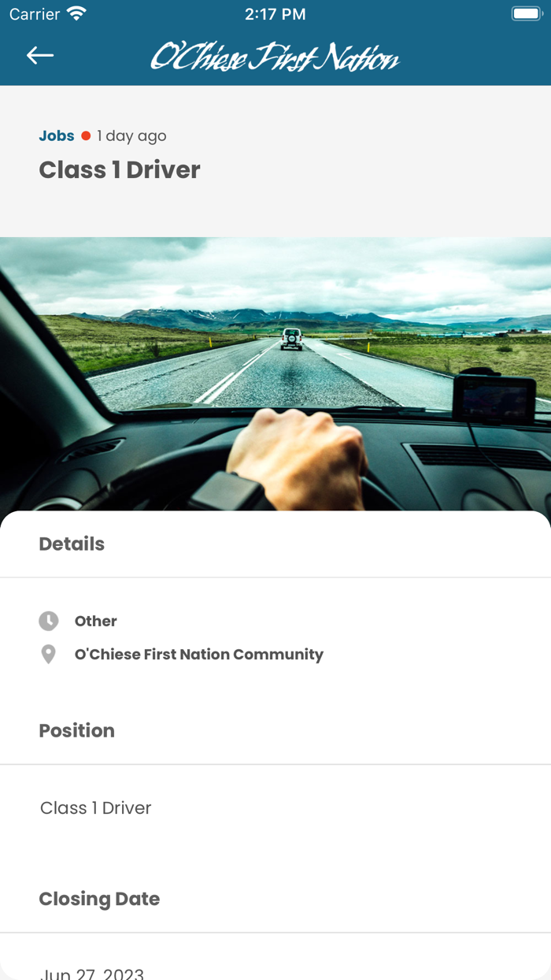Image resolution: width=551 pixels, height=980 pixels.
Task: Tap the battery indicator icon
Action: (525, 14)
